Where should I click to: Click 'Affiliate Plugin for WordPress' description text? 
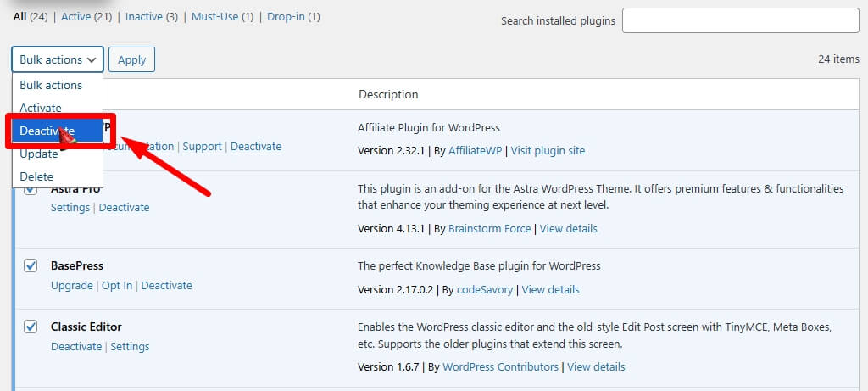click(x=429, y=128)
